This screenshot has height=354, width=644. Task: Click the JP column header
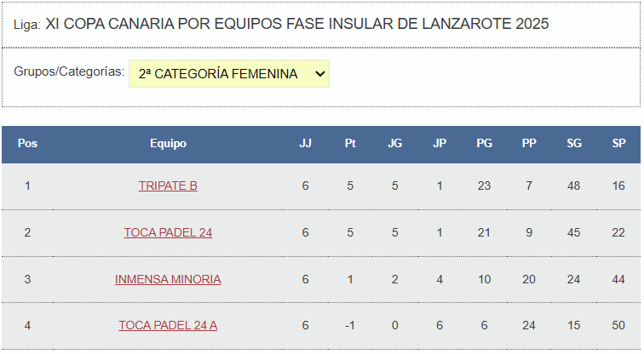[440, 144]
